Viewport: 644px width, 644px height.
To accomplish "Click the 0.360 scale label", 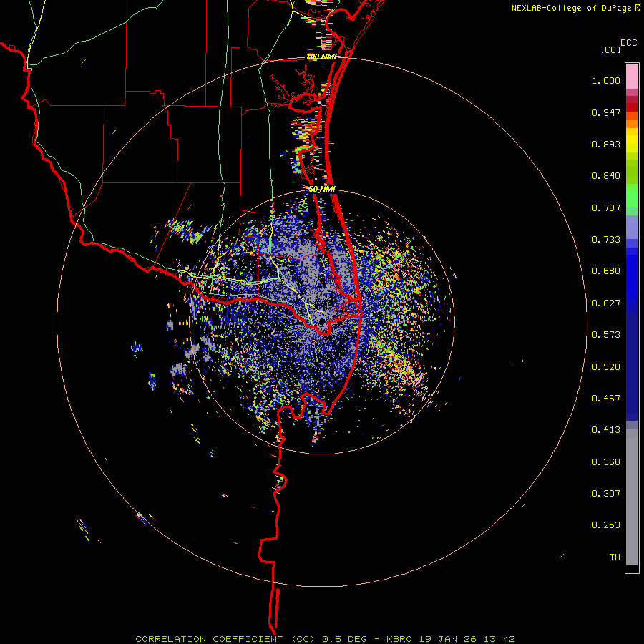I will coord(606,462).
